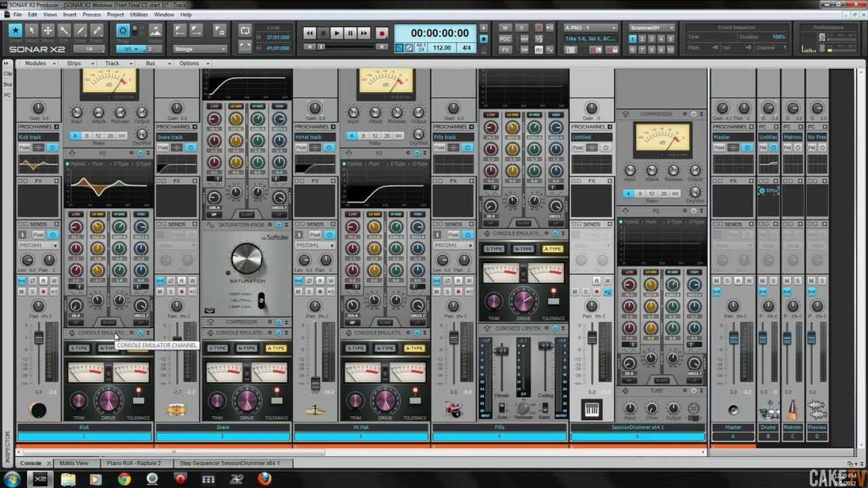Open the Bus dropdown
Screen dimensions: 868x488
[153, 63]
